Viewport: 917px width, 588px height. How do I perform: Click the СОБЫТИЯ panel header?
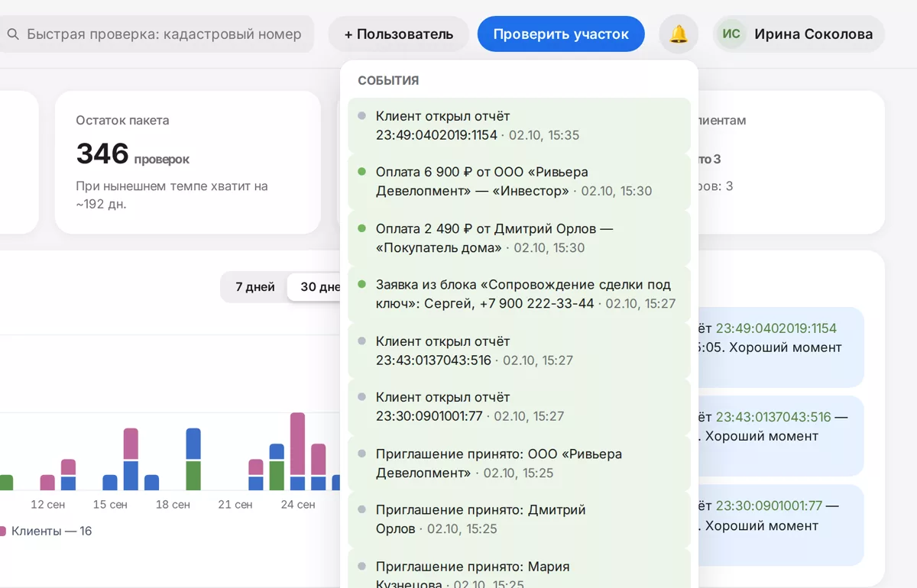pos(388,80)
